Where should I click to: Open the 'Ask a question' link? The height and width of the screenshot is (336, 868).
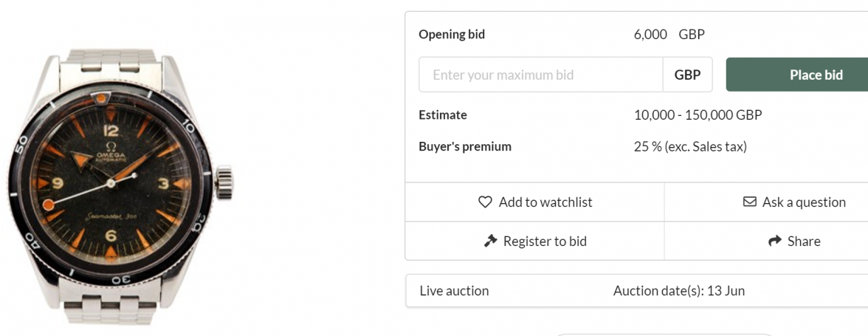pyautogui.click(x=804, y=202)
